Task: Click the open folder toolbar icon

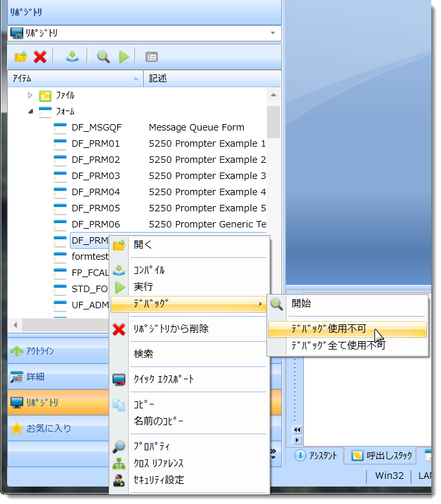Action: pos(21,58)
